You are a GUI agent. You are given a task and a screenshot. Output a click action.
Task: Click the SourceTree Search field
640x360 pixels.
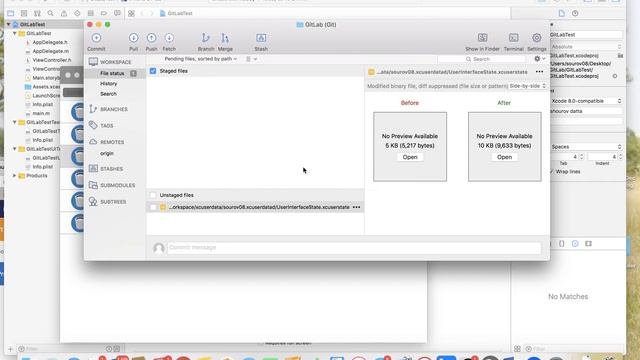[482, 59]
